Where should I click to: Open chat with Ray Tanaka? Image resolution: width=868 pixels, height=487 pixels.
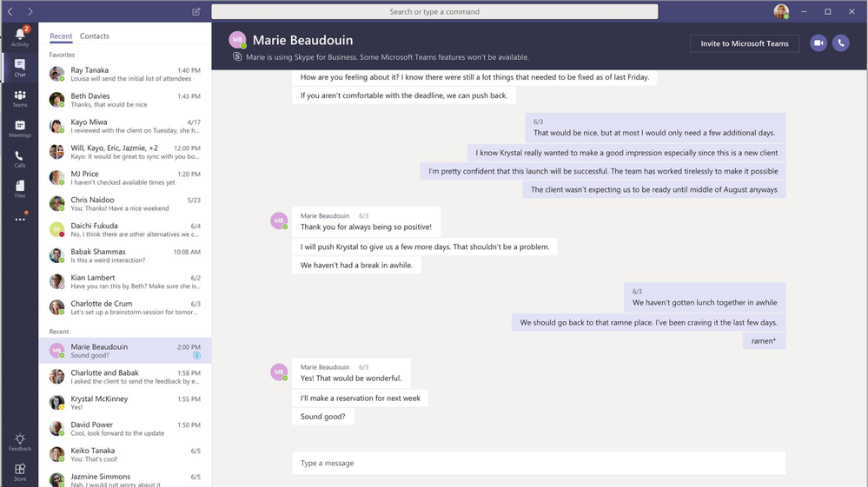pyautogui.click(x=125, y=74)
